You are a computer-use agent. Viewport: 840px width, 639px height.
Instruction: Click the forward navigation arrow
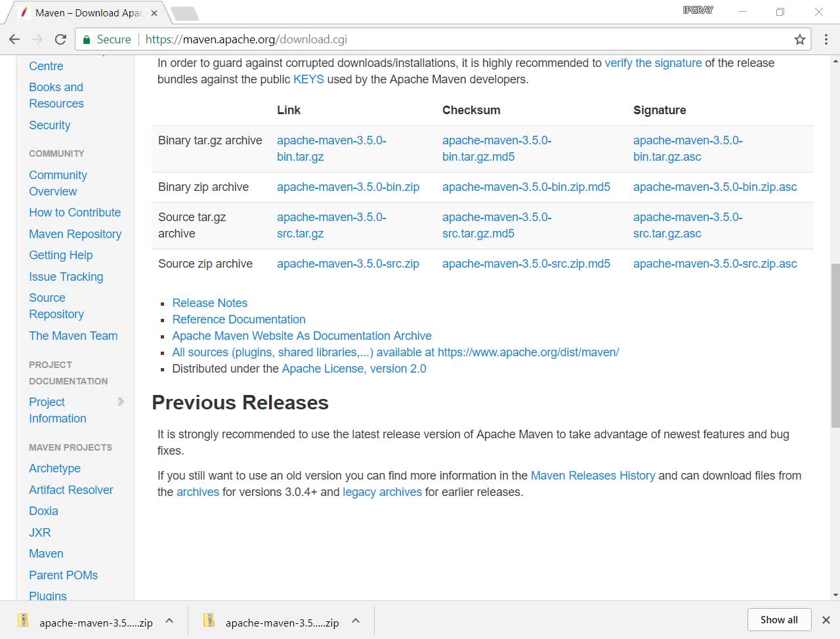[37, 39]
